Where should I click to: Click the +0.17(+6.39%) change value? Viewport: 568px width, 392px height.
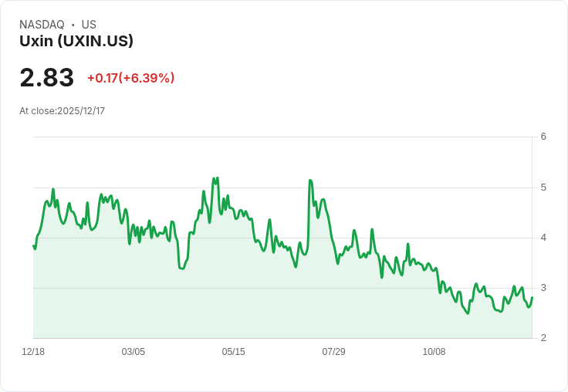point(130,78)
